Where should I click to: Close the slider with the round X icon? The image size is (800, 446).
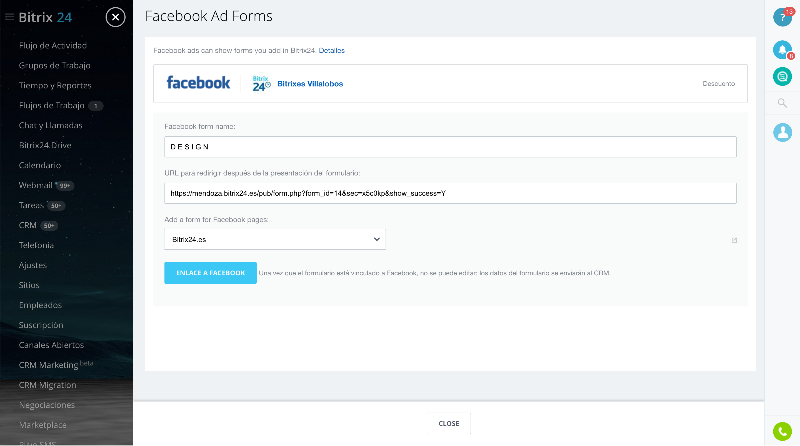click(x=115, y=17)
